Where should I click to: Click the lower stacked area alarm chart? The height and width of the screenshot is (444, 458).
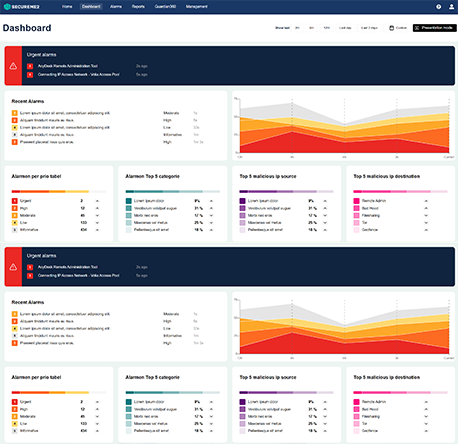(344, 328)
